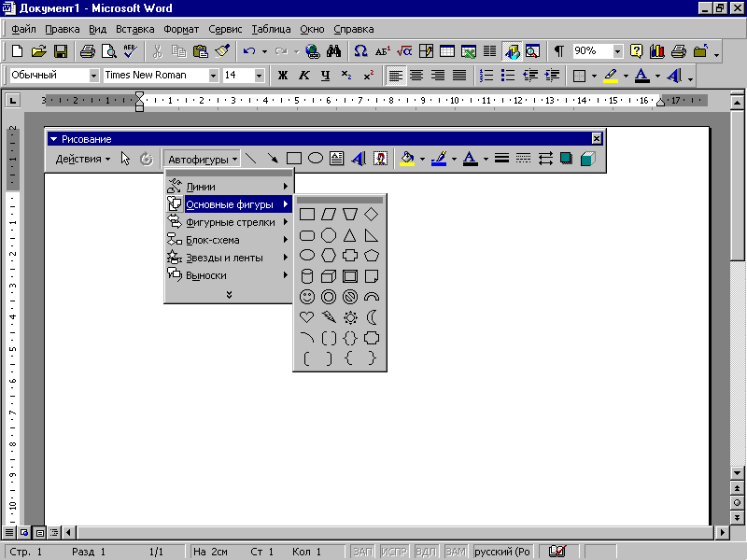Image resolution: width=747 pixels, height=560 pixels.
Task: Open Звезды и ленты submenu
Action: pos(229,258)
